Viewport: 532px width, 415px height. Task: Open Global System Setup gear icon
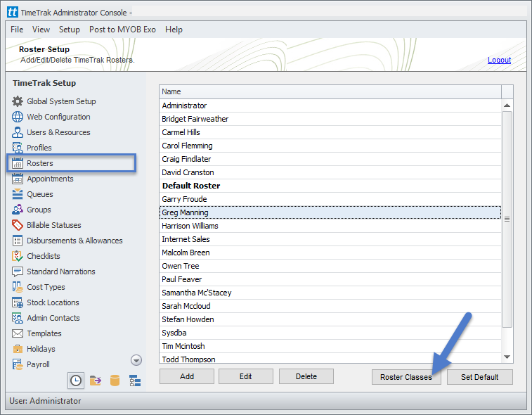[18, 101]
